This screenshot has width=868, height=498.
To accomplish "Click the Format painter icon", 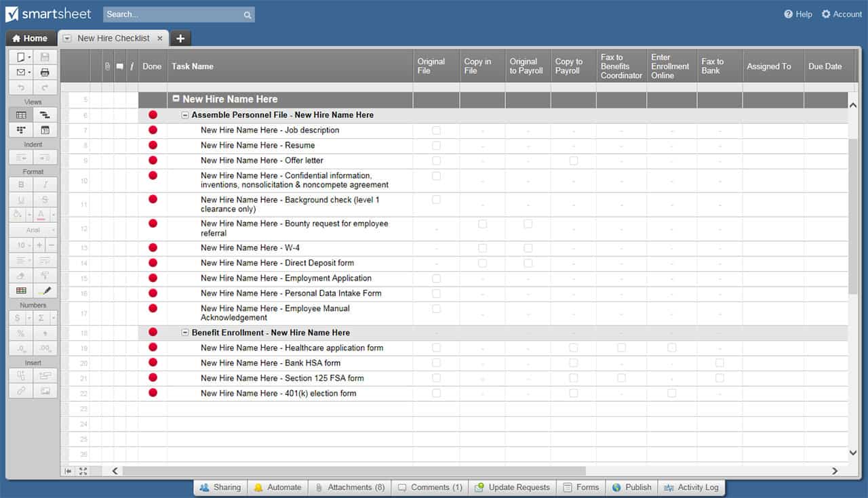I will click(x=45, y=276).
